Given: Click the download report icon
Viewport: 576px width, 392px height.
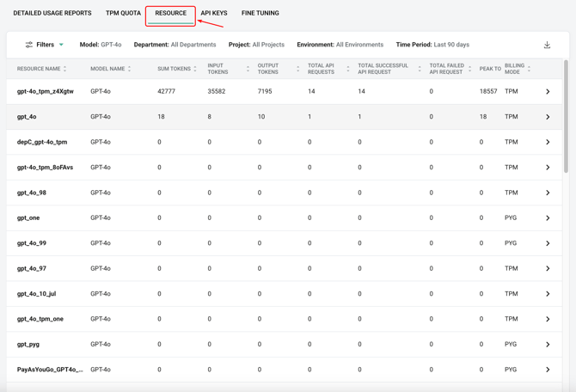Looking at the screenshot, I should 547,45.
